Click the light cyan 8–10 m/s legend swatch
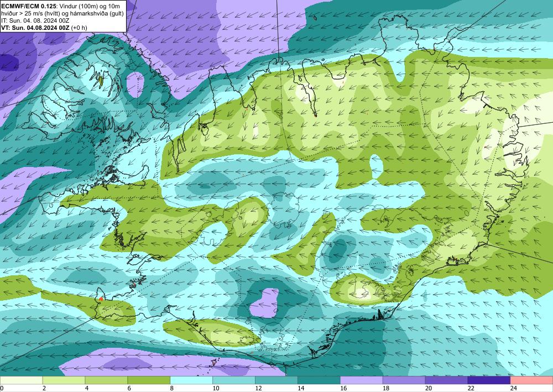 tap(191, 380)
